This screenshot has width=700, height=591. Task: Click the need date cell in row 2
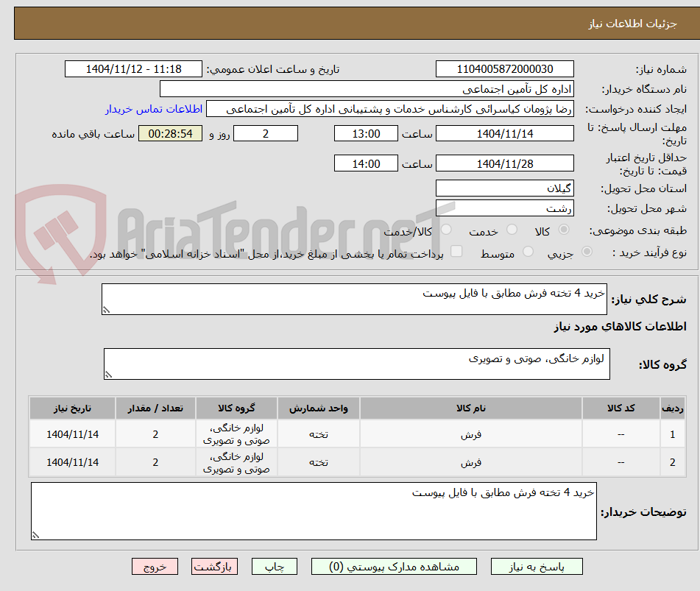pyautogui.click(x=72, y=462)
